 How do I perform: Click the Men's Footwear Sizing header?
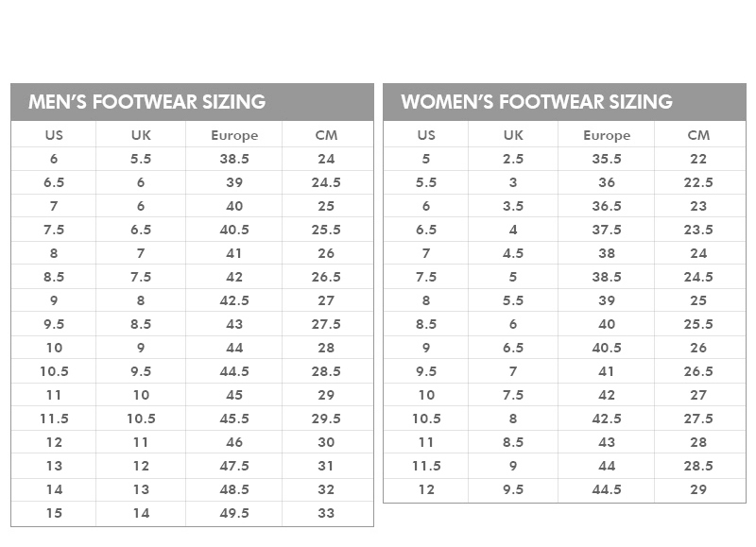(x=147, y=102)
